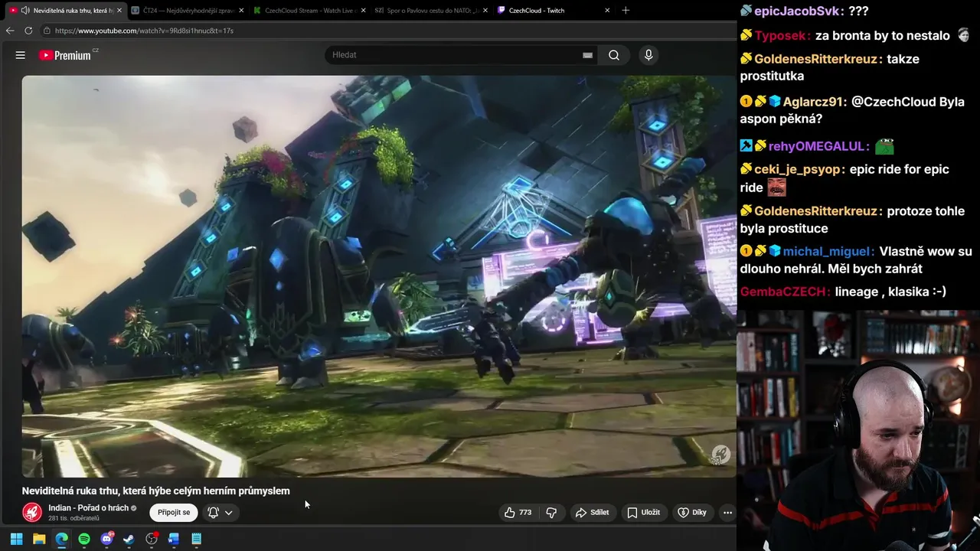Click the emote after rehyOMEGALUL's name
The image size is (980, 551).
tap(885, 146)
